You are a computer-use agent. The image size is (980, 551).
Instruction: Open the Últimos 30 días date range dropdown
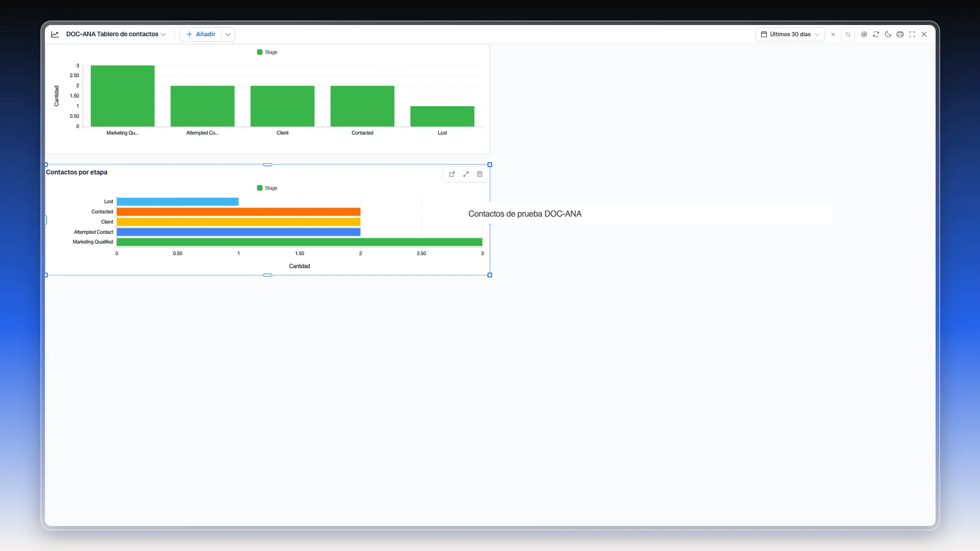(x=790, y=34)
